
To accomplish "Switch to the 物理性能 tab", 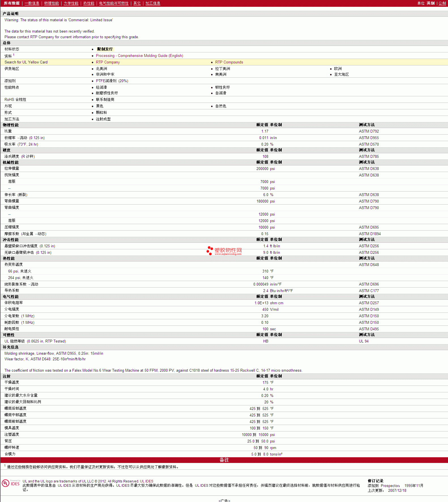I will coord(51,3).
